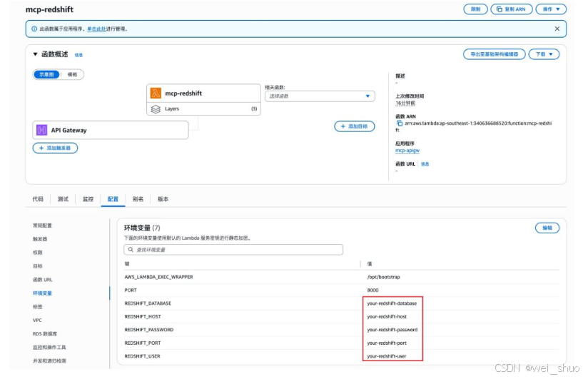Collapse the function overview section

(x=35, y=54)
